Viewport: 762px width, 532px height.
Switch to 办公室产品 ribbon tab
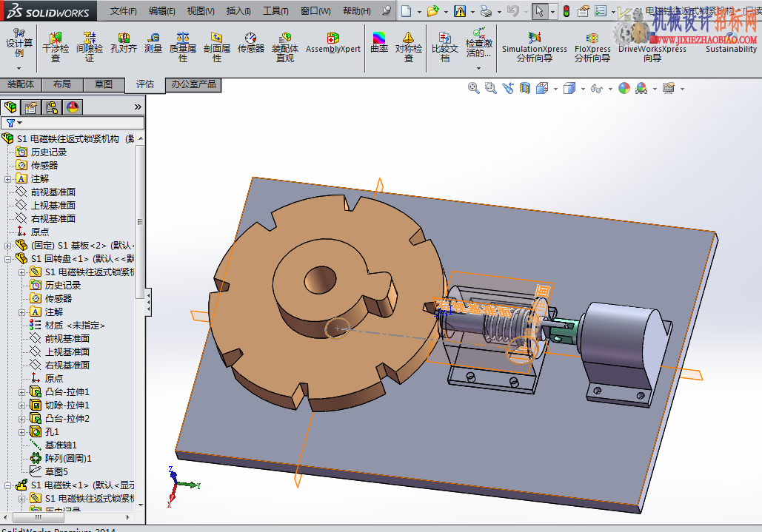pos(193,84)
